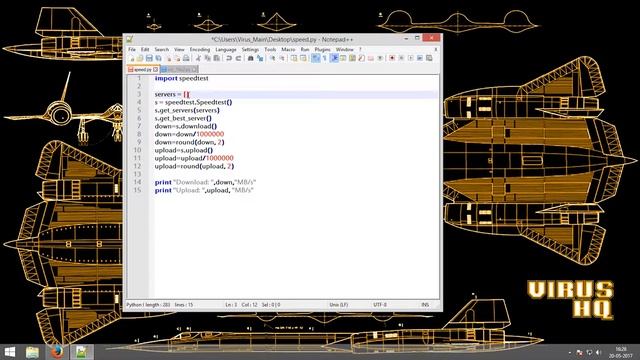Screen dimensions: 640x360
Task: Save all open files from the toolbar
Action: (x=159, y=58)
